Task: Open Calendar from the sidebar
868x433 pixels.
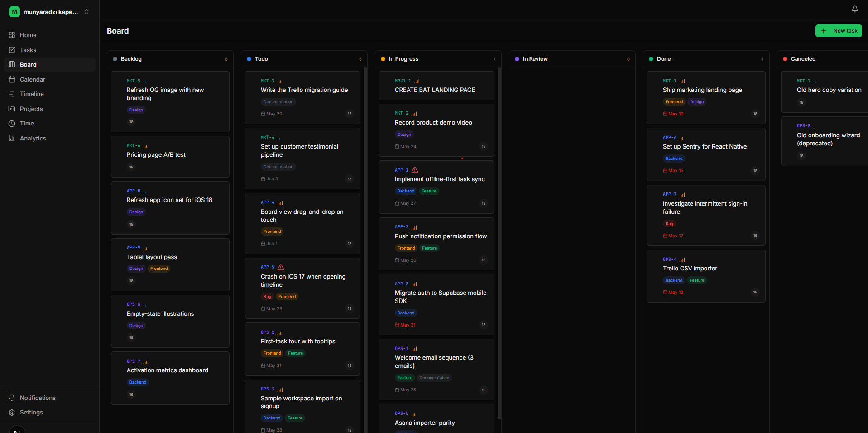Action: click(x=50, y=79)
